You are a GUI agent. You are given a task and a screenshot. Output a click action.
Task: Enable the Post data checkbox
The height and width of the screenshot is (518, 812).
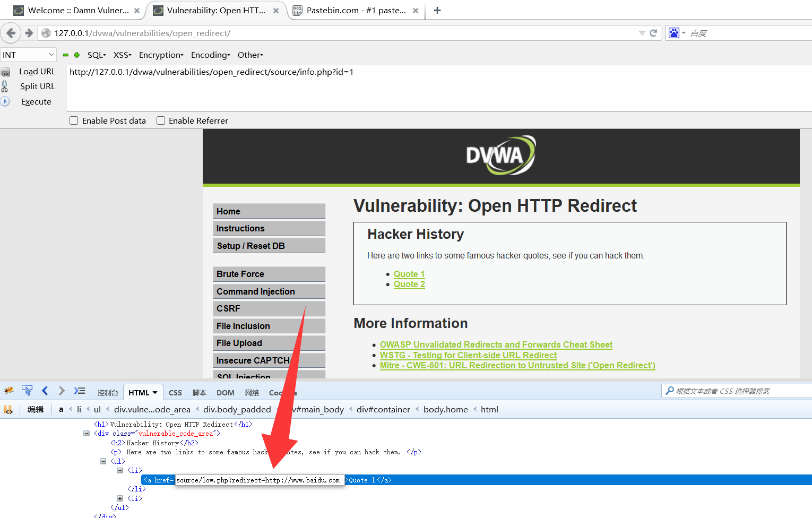tap(74, 120)
